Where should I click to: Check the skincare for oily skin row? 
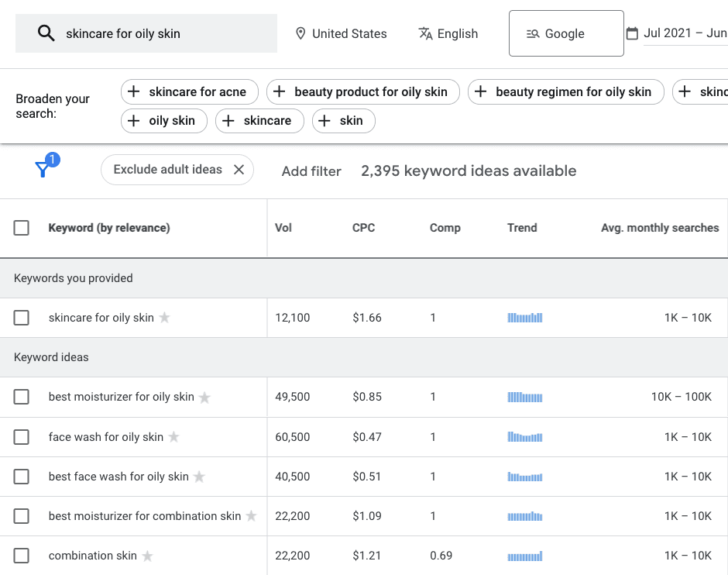tap(22, 318)
